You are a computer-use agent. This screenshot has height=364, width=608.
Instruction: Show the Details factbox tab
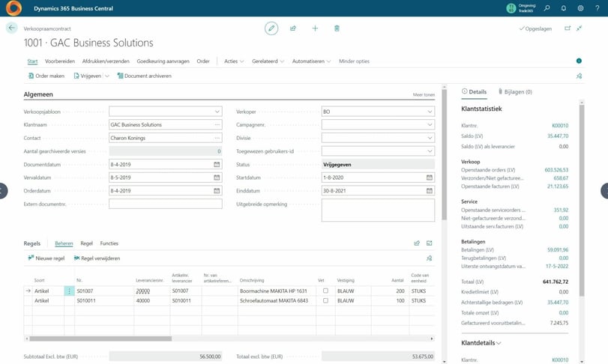point(474,92)
